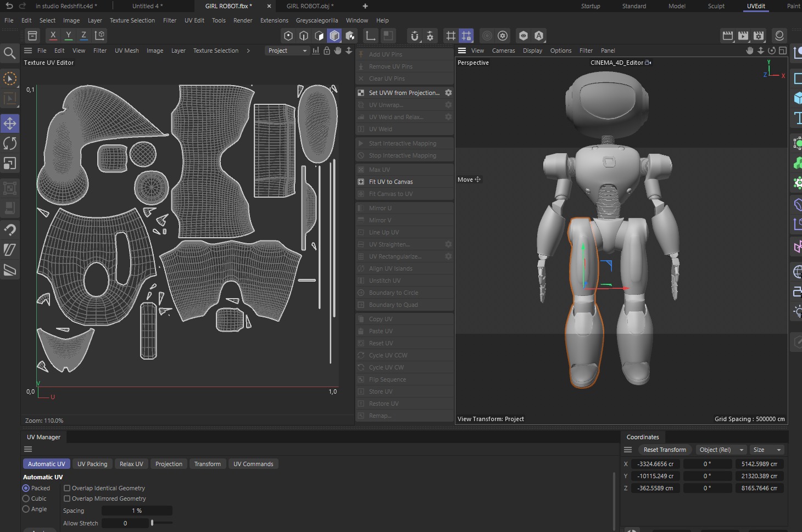Click Reset Transform button
802x532 pixels.
point(665,450)
